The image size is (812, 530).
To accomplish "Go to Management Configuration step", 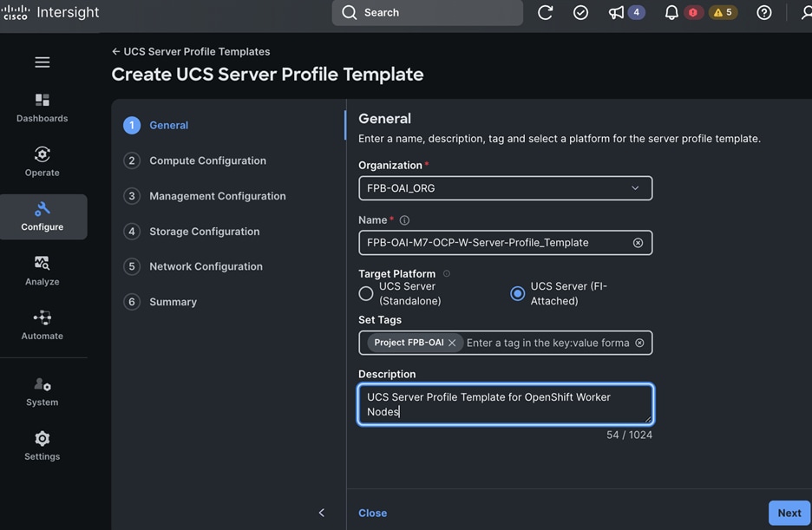I will coord(205,196).
